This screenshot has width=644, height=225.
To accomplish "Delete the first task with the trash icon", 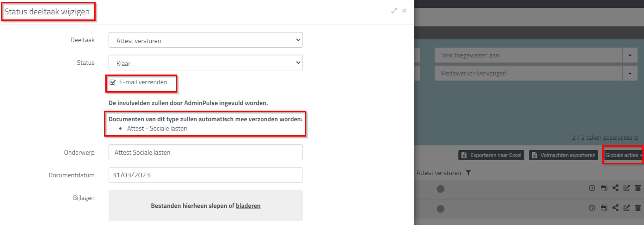I will [x=638, y=188].
